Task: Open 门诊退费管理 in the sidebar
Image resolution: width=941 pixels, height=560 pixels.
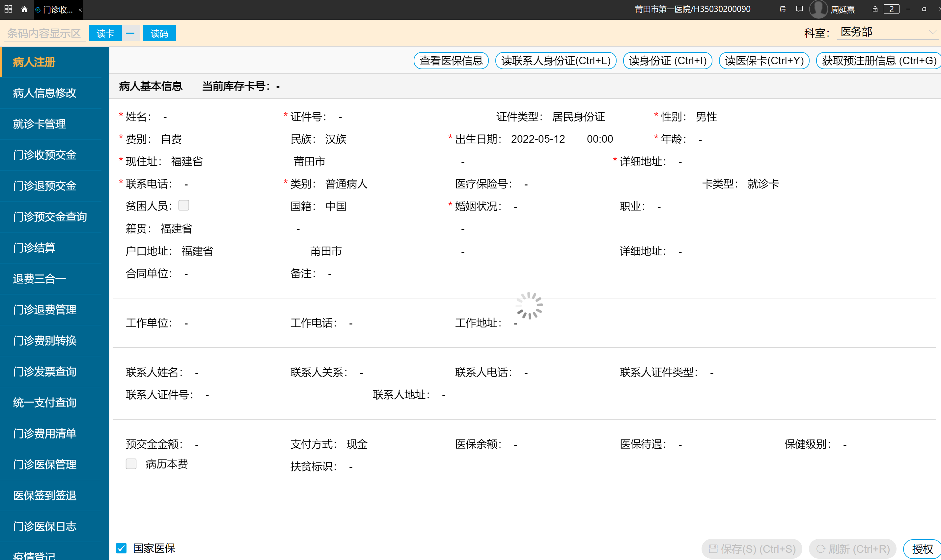Action: point(55,309)
